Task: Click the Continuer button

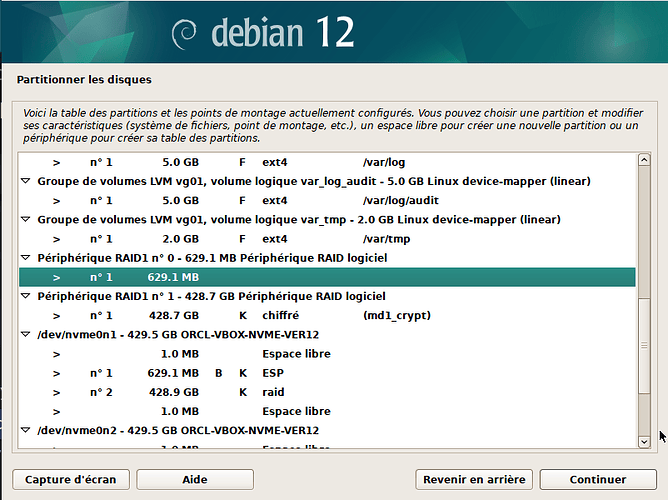Action: click(598, 480)
